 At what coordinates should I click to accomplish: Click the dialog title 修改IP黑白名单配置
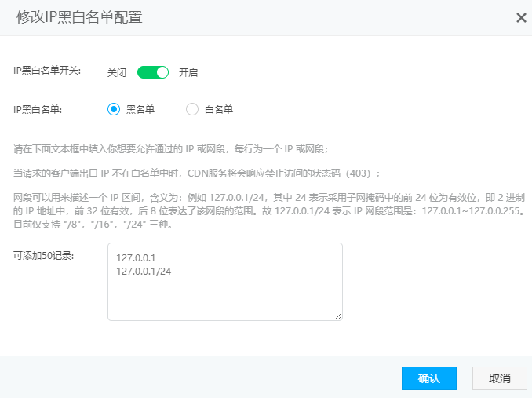pyautogui.click(x=79, y=16)
